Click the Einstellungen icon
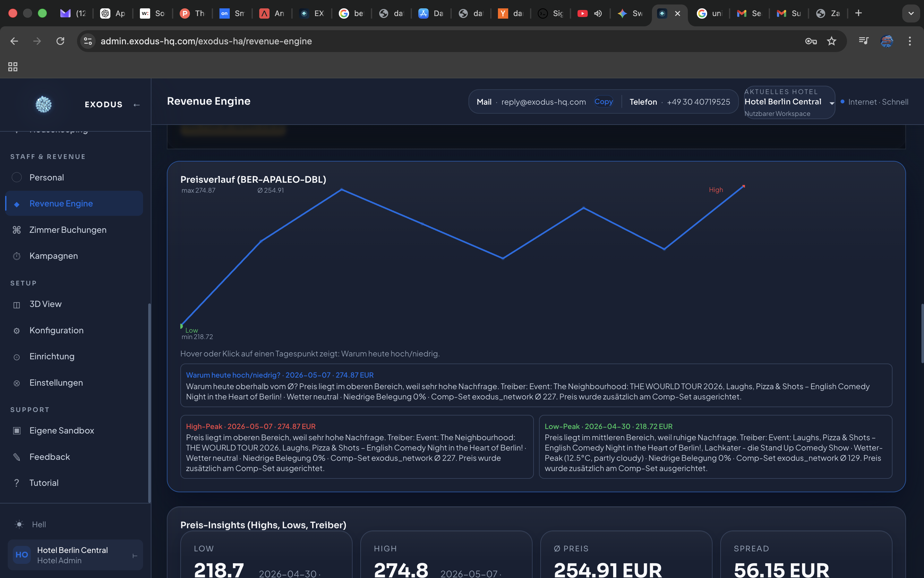The height and width of the screenshot is (578, 924). coord(16,383)
